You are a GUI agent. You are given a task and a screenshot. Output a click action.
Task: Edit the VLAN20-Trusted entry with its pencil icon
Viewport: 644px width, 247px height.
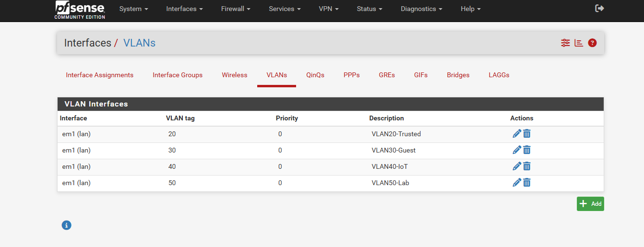click(517, 134)
